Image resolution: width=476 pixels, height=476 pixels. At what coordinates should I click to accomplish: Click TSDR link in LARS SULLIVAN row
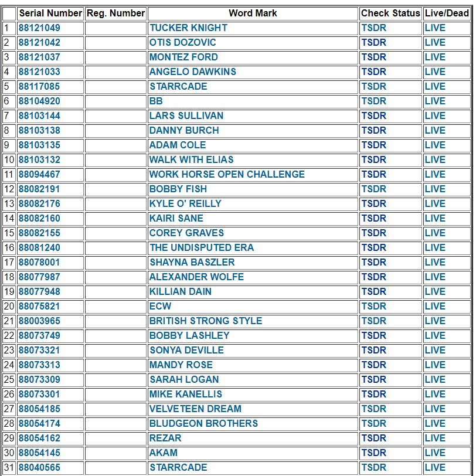[x=373, y=115]
